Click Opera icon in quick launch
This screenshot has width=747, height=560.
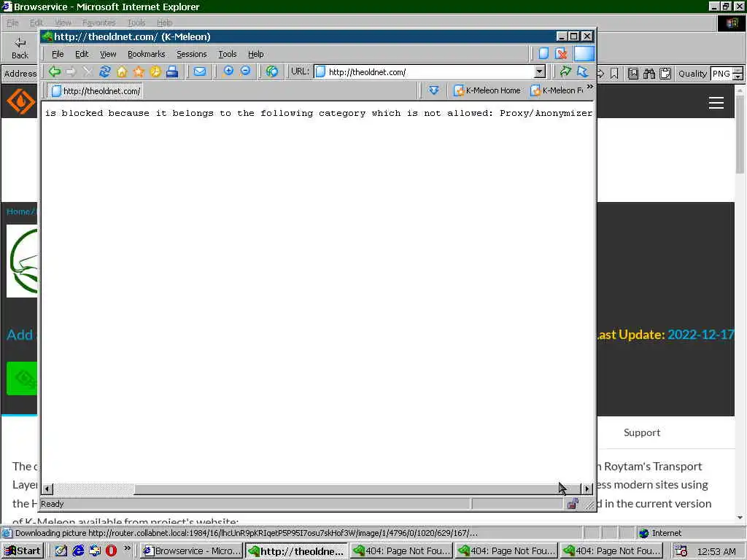[111, 551]
